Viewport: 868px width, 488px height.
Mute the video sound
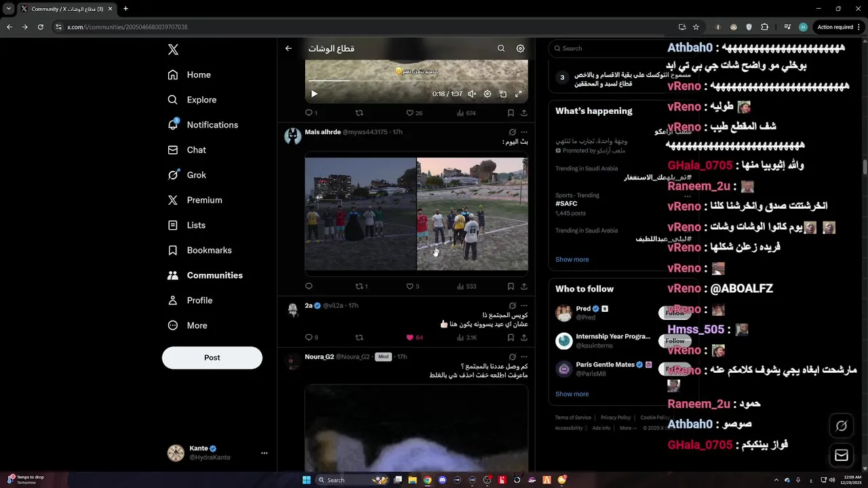[x=472, y=94]
